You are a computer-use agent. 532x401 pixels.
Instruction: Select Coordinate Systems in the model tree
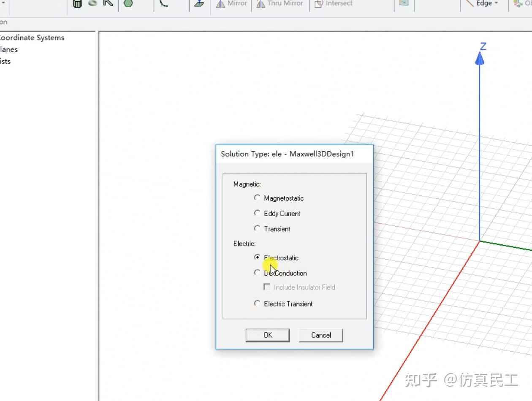[32, 38]
